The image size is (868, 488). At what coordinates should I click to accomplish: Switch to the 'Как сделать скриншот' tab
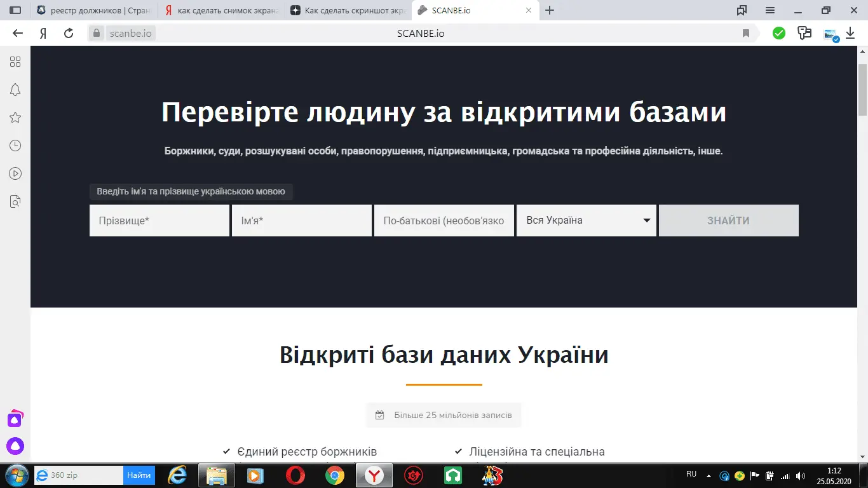(346, 10)
